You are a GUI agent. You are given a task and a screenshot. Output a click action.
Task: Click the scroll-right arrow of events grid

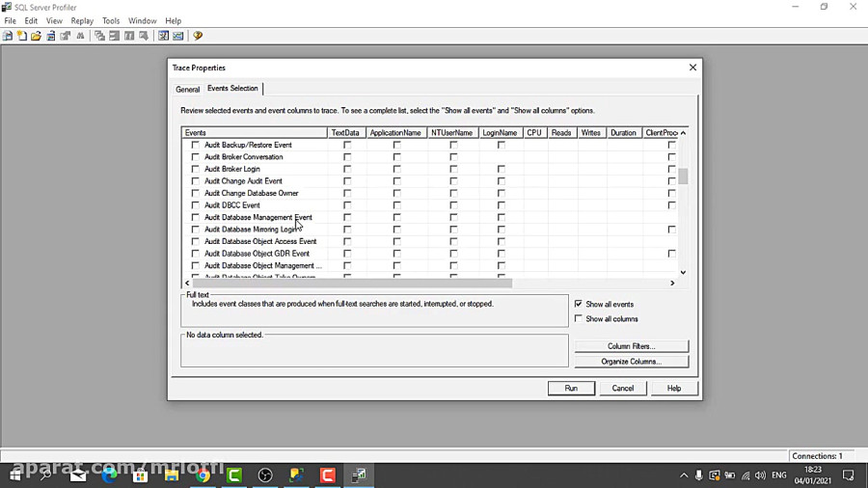click(x=672, y=283)
